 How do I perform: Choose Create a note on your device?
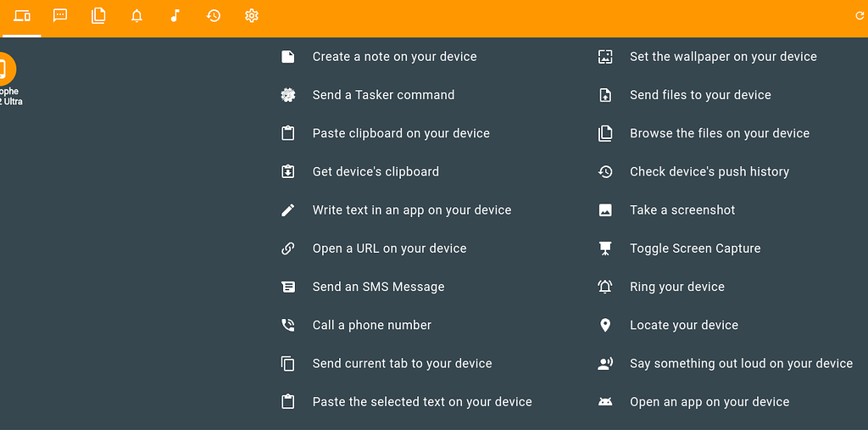click(395, 57)
